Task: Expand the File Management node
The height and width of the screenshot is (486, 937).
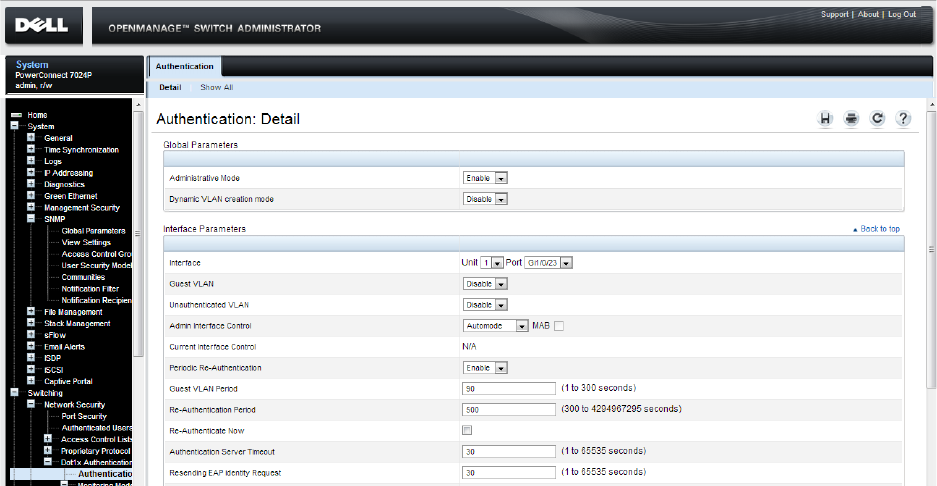Action: point(31,311)
